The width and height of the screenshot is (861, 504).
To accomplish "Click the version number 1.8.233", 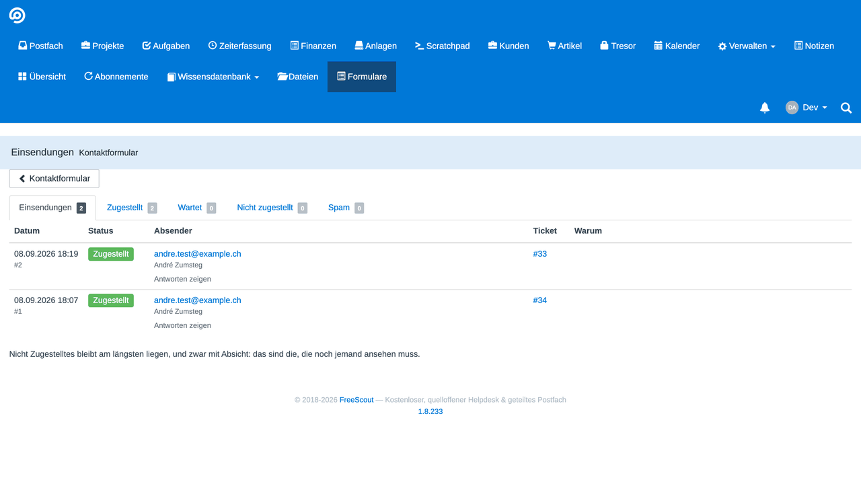I will tap(430, 411).
